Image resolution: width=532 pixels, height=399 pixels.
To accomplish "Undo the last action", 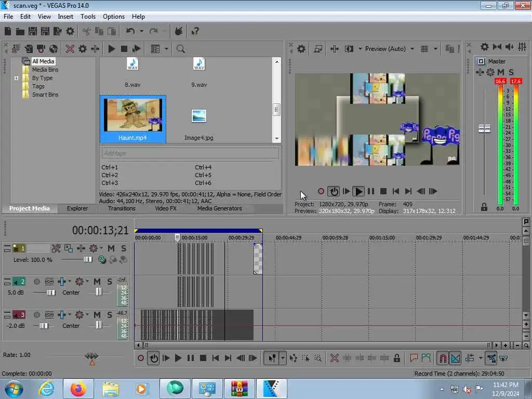I will [130, 32].
